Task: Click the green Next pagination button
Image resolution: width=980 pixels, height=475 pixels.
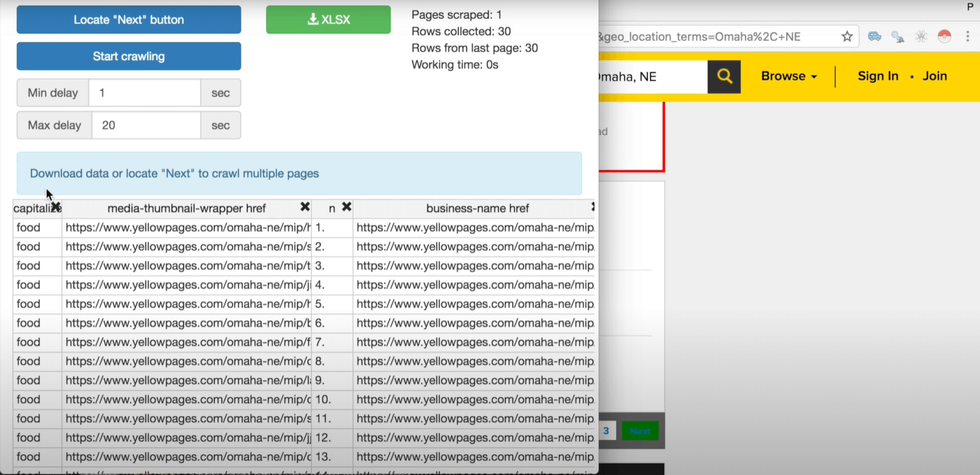Action: (x=640, y=431)
